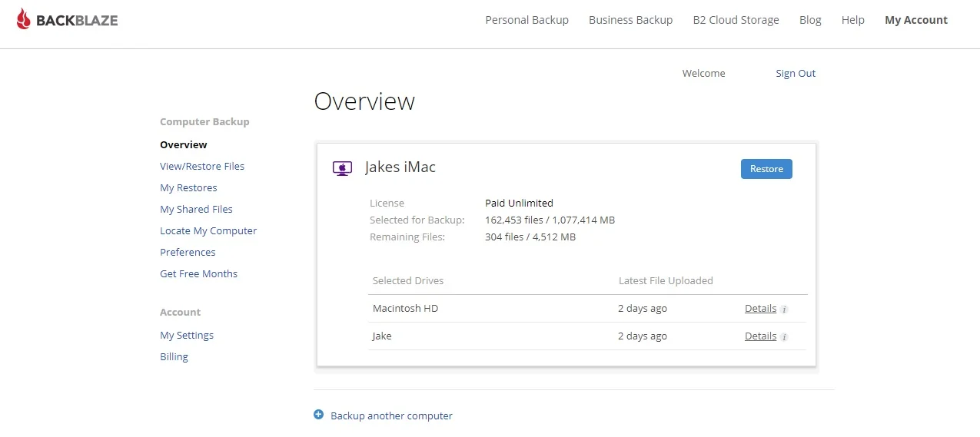Click the info icon beside Jake Details
Viewport: 980px width, 437px height.
click(x=784, y=337)
